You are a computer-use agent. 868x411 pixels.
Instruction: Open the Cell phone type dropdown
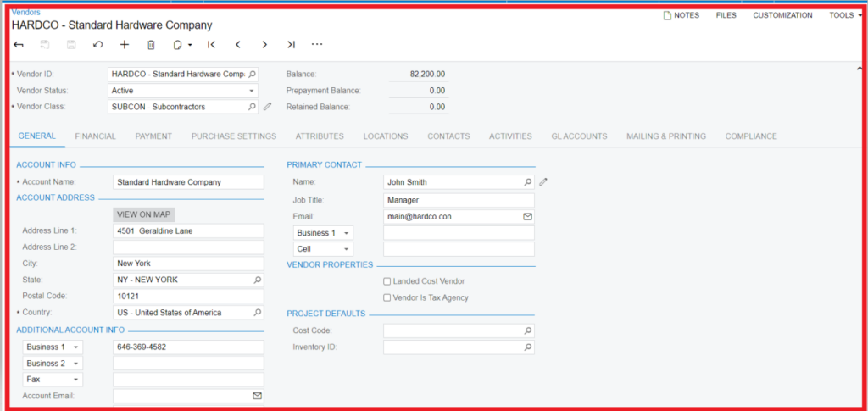[x=346, y=249]
